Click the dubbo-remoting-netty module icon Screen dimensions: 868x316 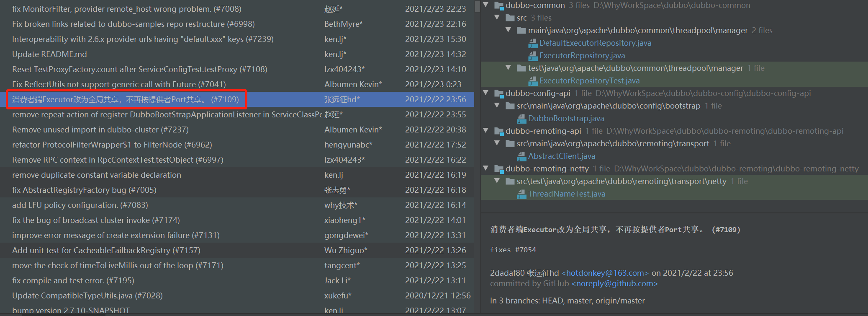pyautogui.click(x=499, y=169)
